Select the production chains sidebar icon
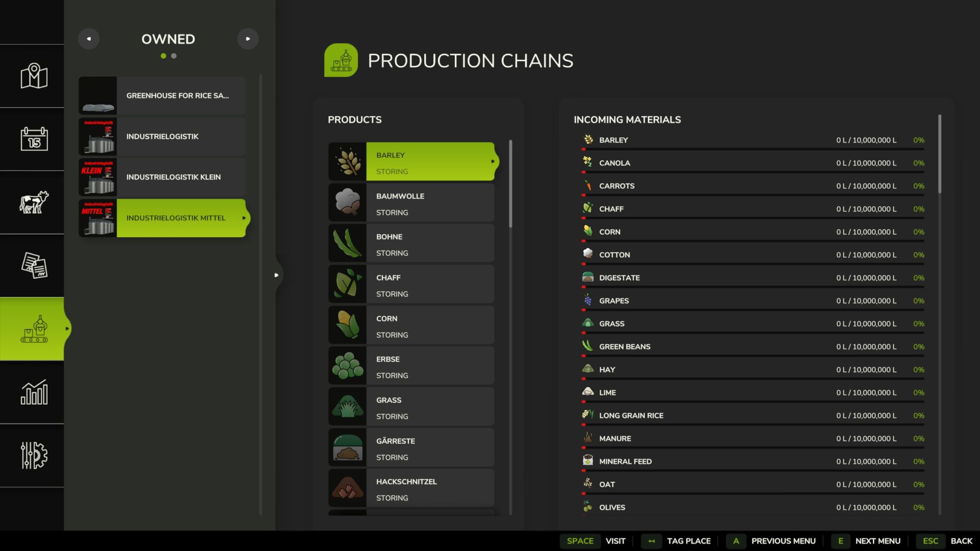Image resolution: width=980 pixels, height=551 pixels. (34, 329)
